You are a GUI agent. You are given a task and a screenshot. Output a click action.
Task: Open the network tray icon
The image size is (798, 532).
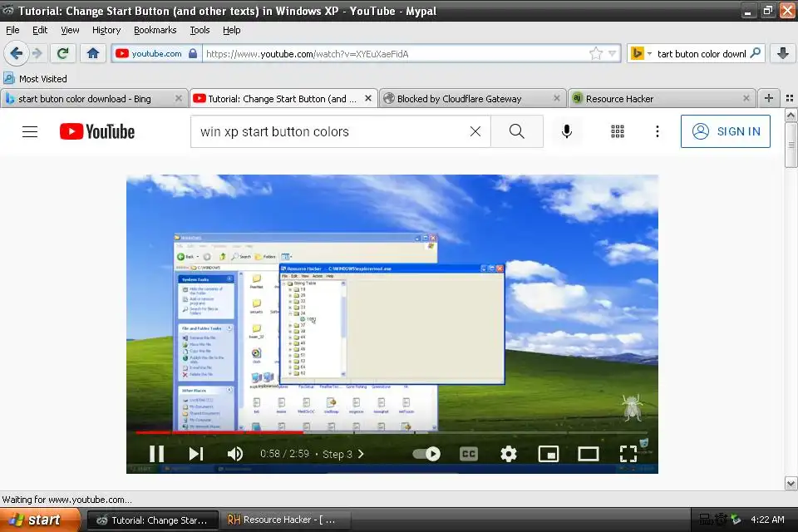coord(706,520)
